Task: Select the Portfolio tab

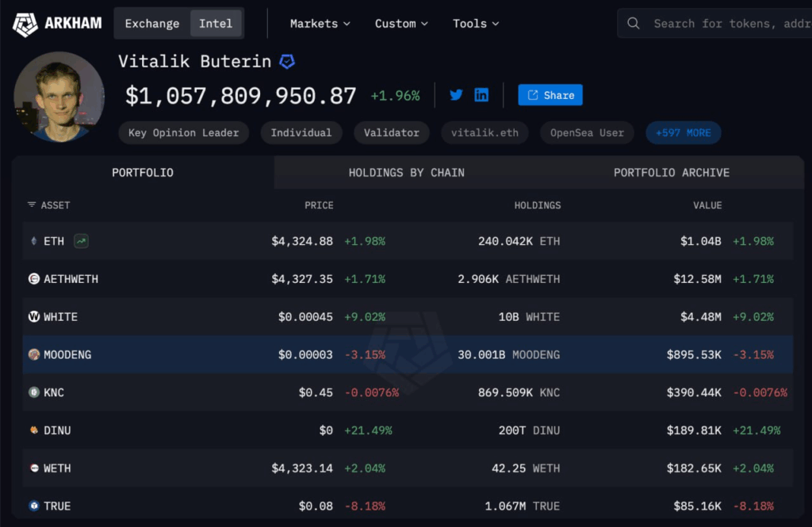Action: click(x=143, y=173)
